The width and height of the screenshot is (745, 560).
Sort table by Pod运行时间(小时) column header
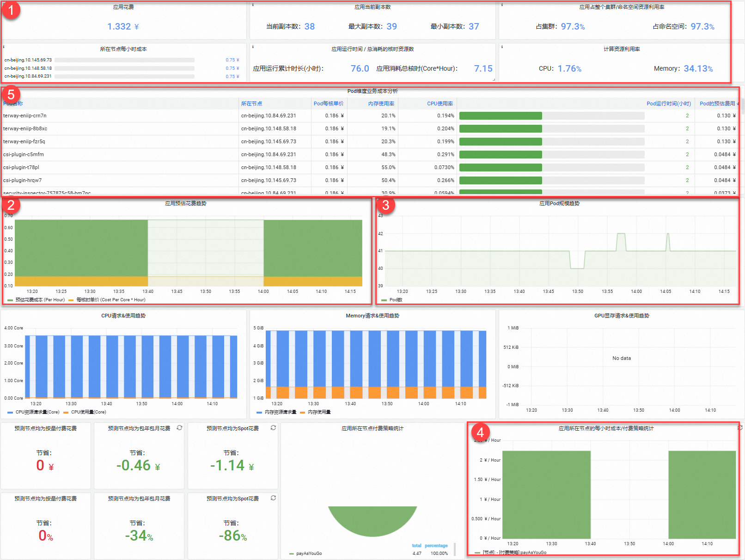(669, 103)
